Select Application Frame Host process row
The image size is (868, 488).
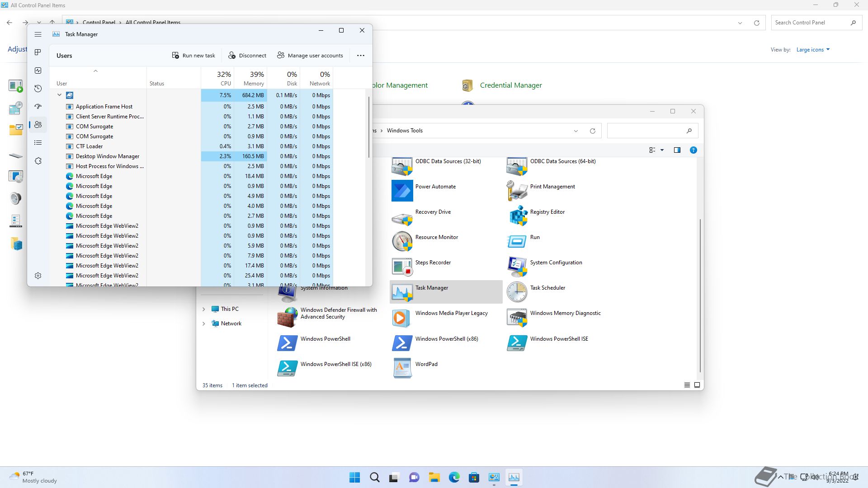click(x=191, y=107)
